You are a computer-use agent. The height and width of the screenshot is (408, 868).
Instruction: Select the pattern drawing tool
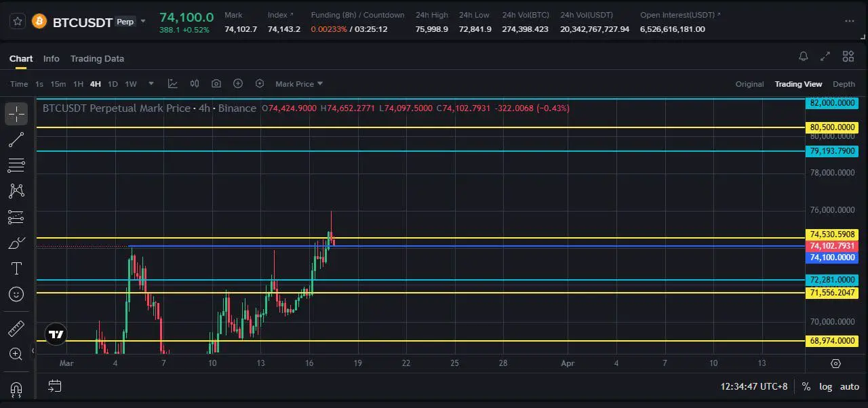16,191
